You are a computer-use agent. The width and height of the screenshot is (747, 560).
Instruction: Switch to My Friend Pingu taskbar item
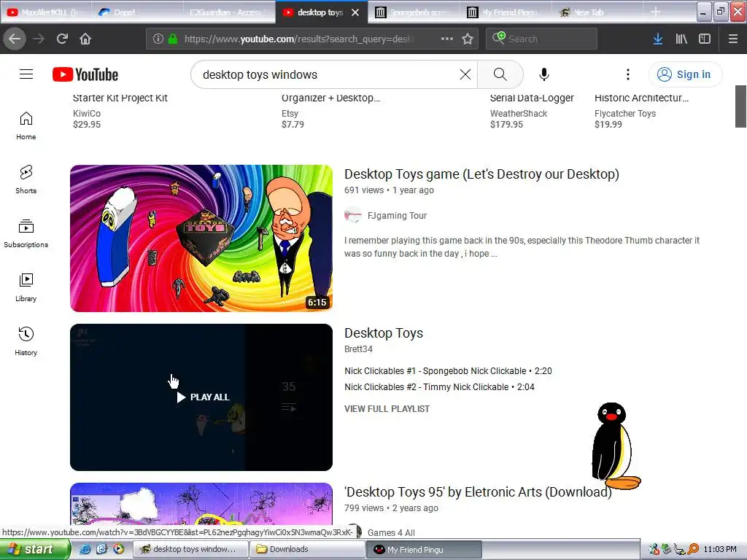424,549
